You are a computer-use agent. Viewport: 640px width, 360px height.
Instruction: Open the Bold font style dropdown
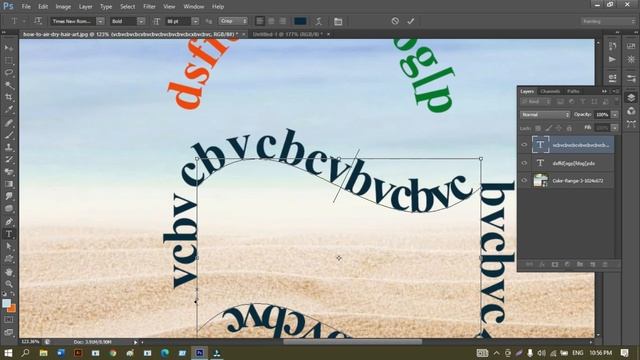(141, 21)
